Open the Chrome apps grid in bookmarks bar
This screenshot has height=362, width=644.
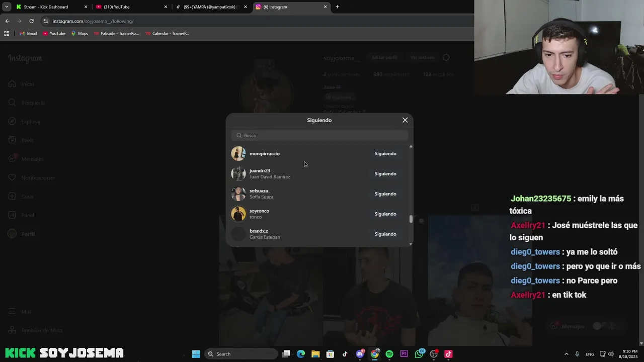[x=7, y=34]
